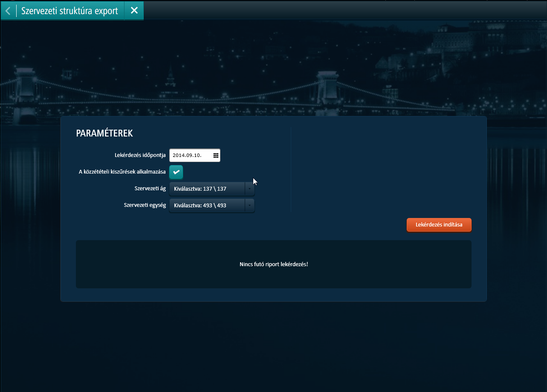This screenshot has height=392, width=547.
Task: Go back using the left chevron icon
Action: (8, 11)
